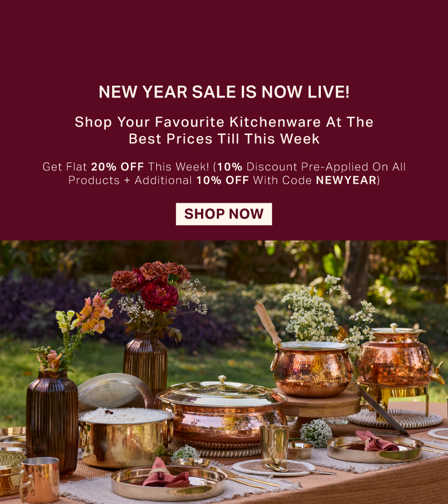Click the copper mug with handle
Viewport: 448px width, 504px height.
click(x=40, y=480)
